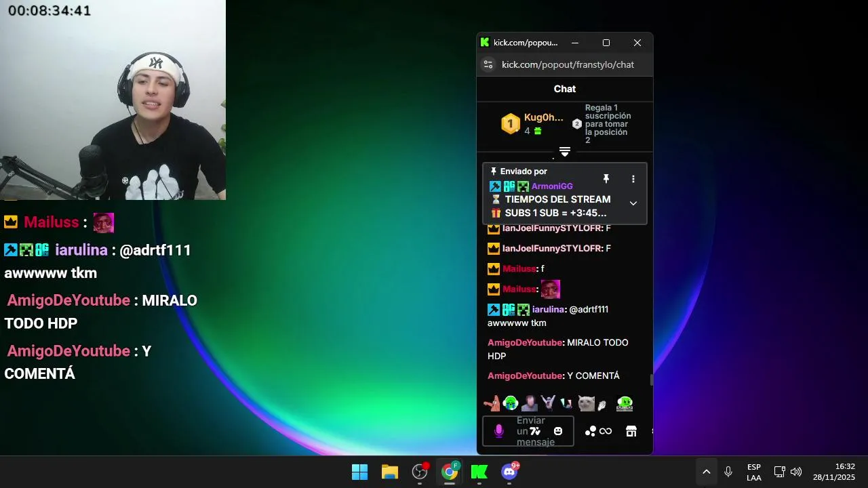
Task: Select the crying green headphones quick emote
Action: (x=511, y=404)
